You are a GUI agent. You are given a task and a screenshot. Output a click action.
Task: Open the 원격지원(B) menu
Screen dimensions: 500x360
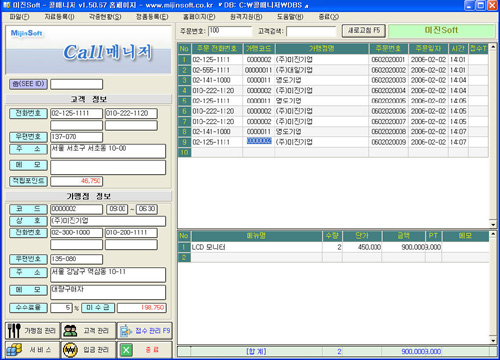[246, 17]
